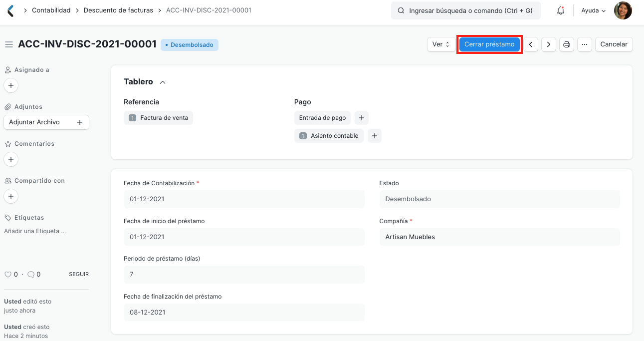Click Cerrar préstamo button

pos(489,44)
